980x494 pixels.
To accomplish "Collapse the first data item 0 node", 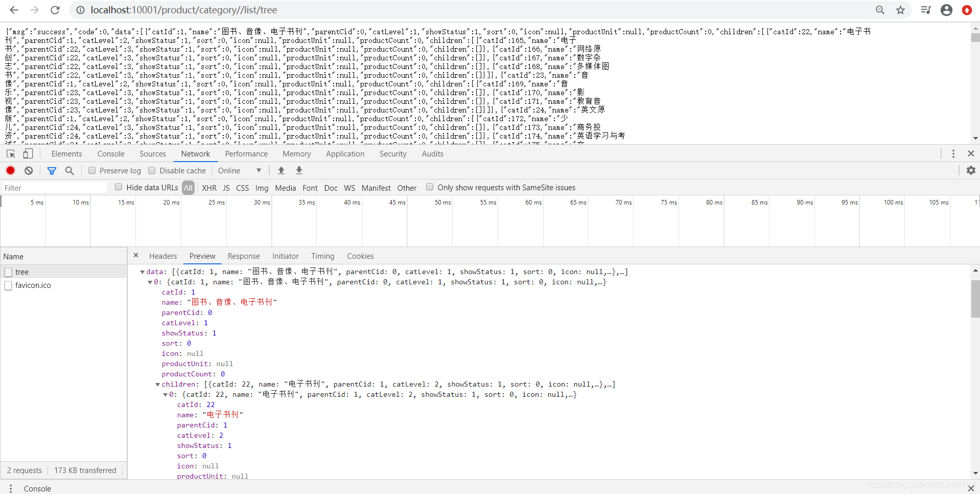I will coord(150,282).
